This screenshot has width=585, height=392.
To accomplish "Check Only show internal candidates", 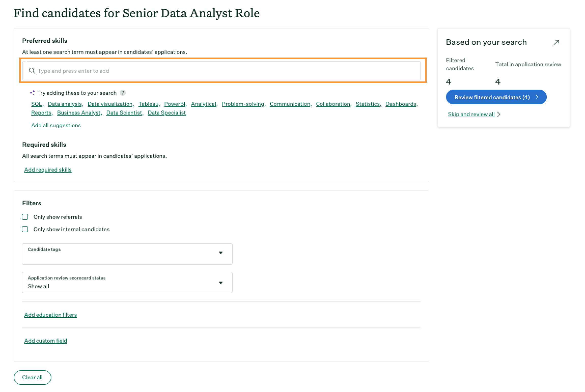I will pos(25,229).
